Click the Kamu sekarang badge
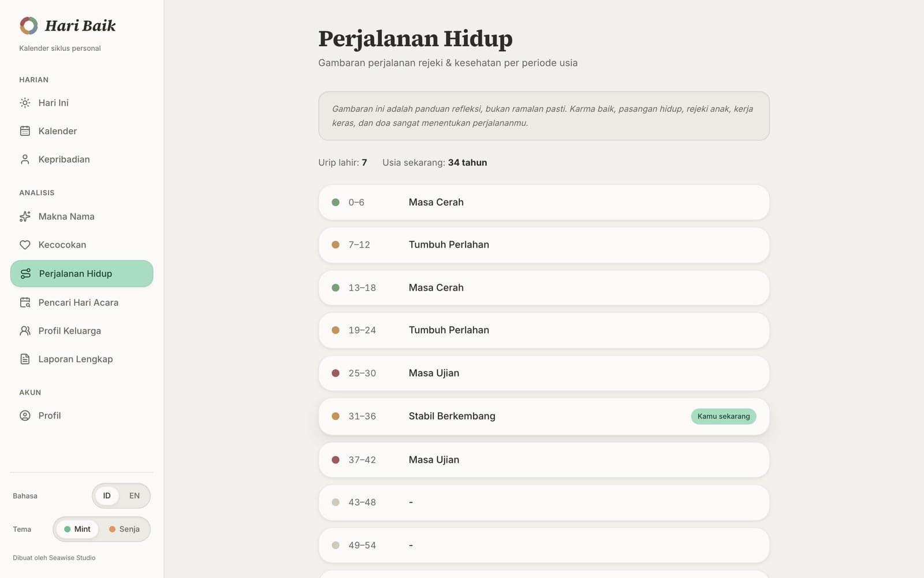 tap(724, 416)
